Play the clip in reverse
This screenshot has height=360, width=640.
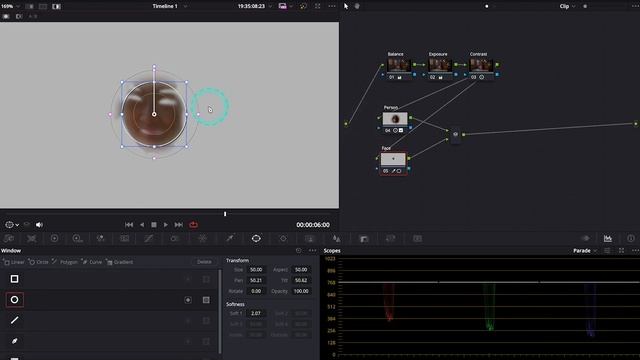[142, 225]
